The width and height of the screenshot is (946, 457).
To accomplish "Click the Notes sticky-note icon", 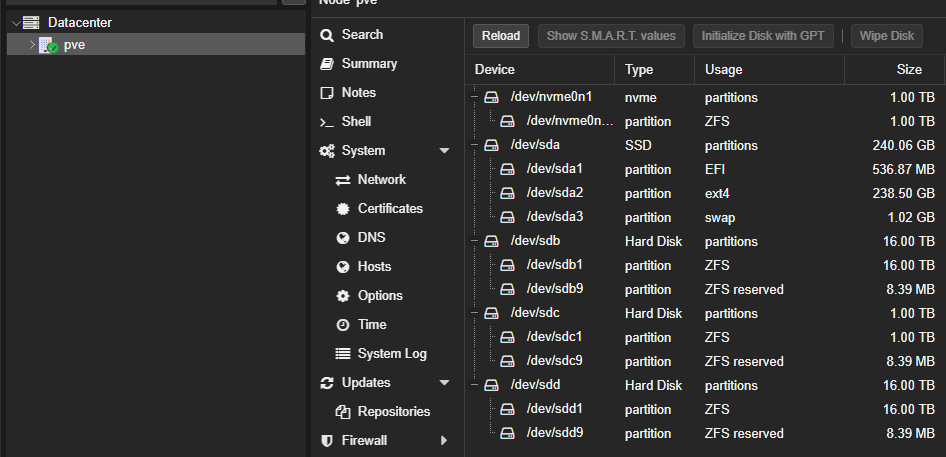I will click(x=326, y=93).
